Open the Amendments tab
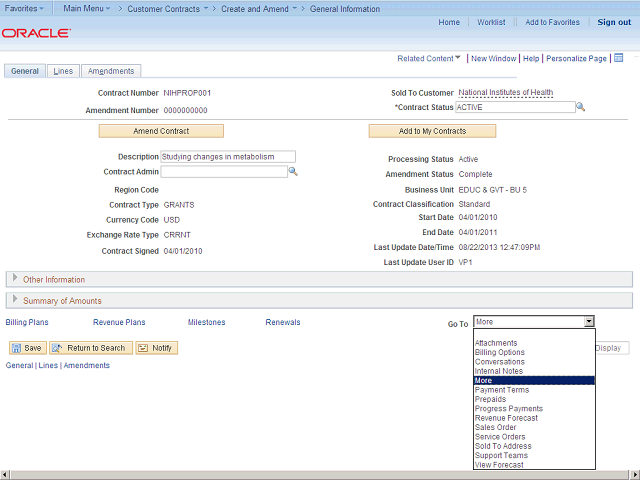This screenshot has width=640, height=480. pos(110,71)
